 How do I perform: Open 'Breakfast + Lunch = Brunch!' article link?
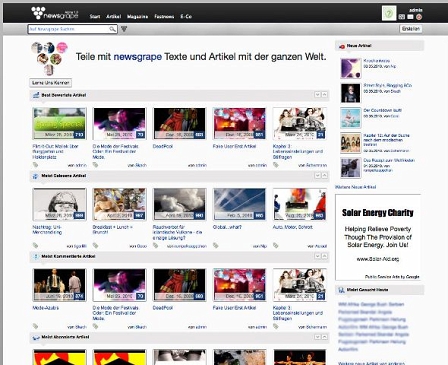(112, 230)
